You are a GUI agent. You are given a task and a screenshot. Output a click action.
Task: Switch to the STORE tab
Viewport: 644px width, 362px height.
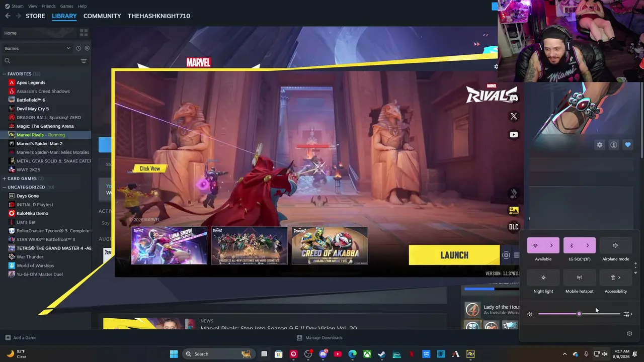point(35,16)
